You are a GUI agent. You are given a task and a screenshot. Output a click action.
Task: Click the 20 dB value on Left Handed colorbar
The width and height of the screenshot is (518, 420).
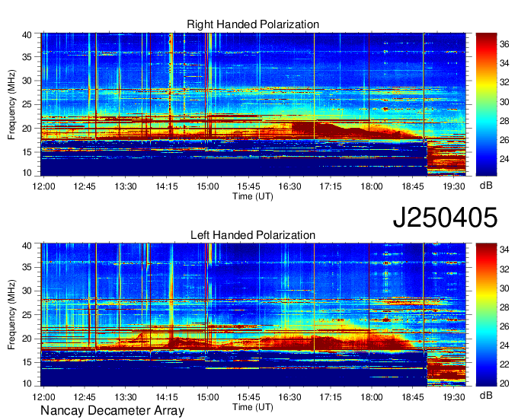pyautogui.click(x=505, y=383)
